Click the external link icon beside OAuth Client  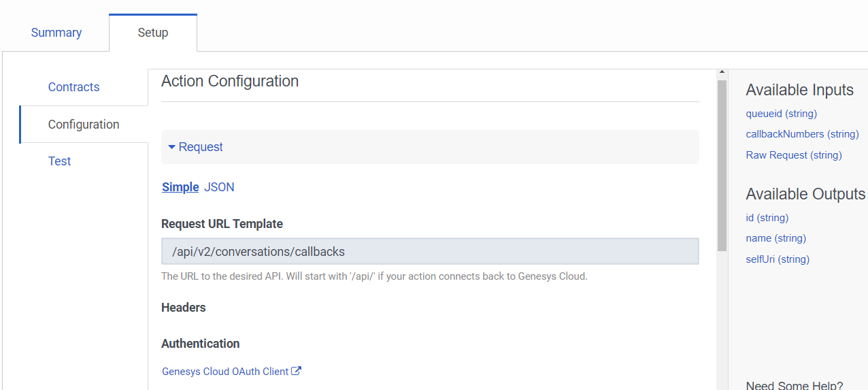[297, 372]
